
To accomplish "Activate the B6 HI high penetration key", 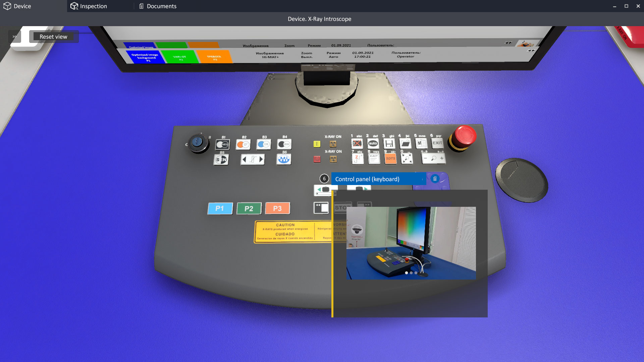I will coord(284,159).
